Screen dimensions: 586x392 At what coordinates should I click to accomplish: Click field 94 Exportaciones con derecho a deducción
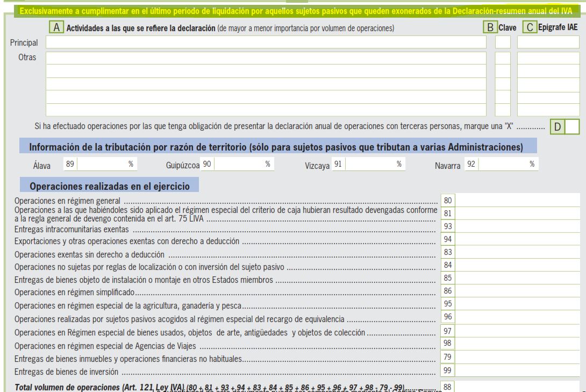click(517, 239)
